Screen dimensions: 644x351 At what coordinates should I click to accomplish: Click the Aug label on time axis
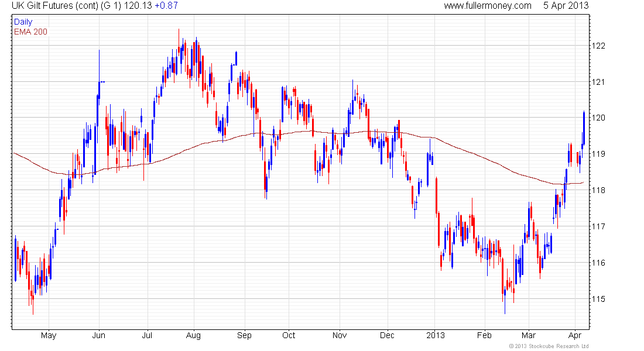(x=193, y=335)
